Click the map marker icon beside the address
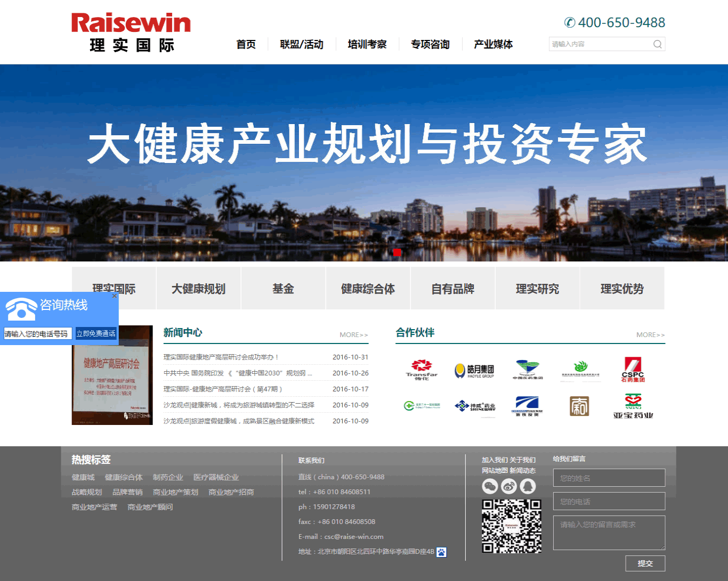The height and width of the screenshot is (581, 728). pyautogui.click(x=441, y=552)
